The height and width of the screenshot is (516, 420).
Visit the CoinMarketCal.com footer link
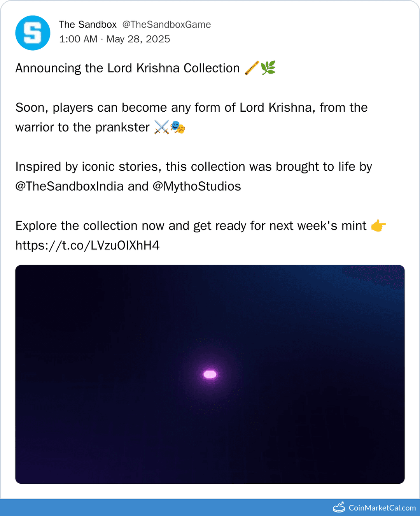[382, 508]
